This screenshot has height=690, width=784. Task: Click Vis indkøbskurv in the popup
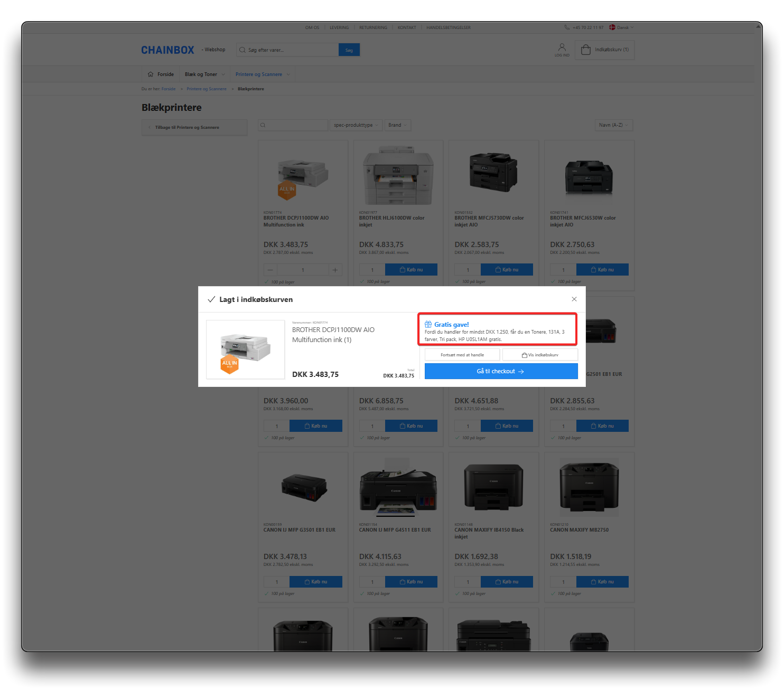click(540, 355)
